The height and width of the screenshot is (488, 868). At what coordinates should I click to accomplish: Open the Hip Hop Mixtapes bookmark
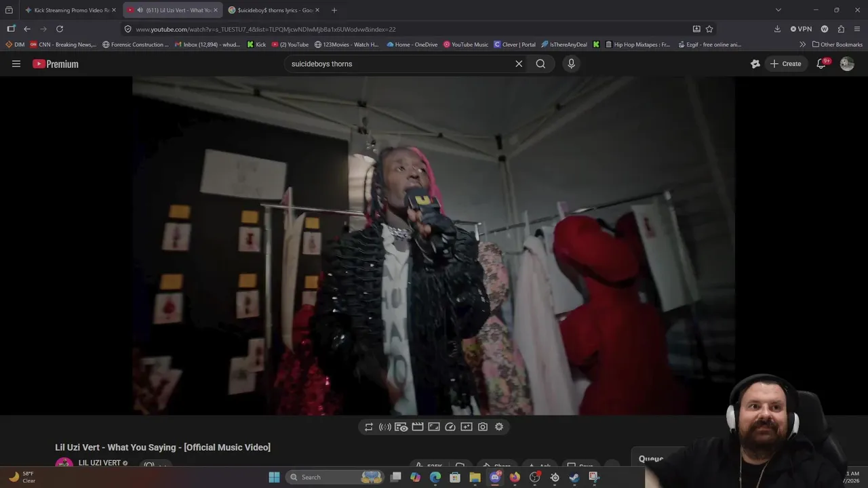637,45
